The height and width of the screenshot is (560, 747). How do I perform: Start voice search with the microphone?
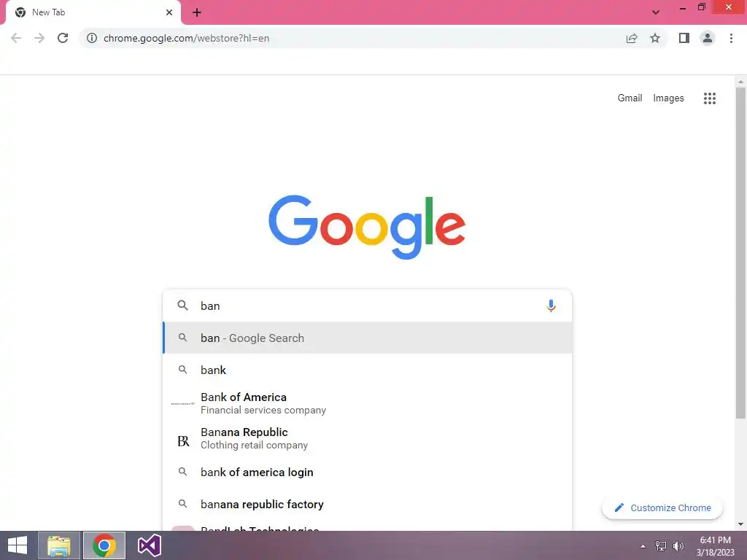551,306
